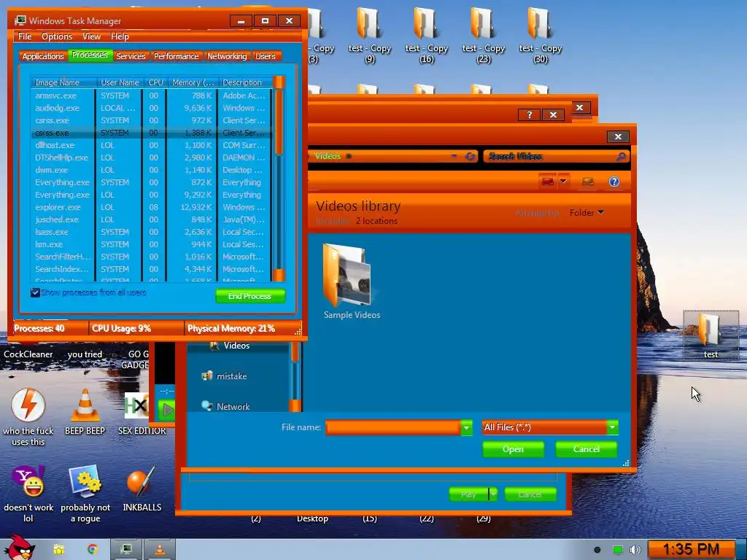This screenshot has height=560, width=747.
Task: Click the Play button in rear dialog
Action: click(x=469, y=494)
